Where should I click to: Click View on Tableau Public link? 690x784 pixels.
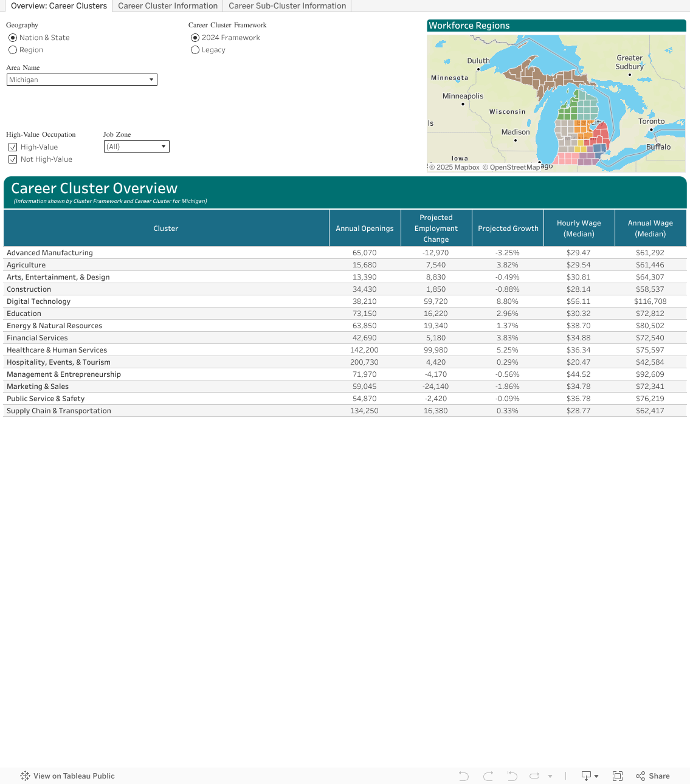(74, 776)
